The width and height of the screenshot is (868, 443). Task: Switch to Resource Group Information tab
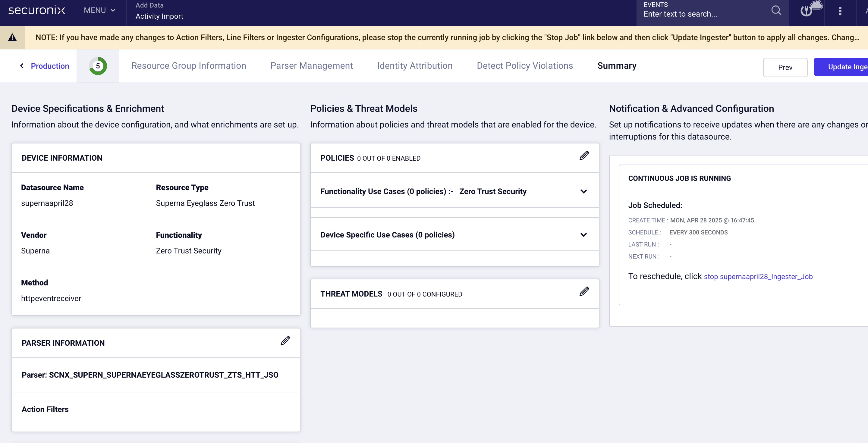click(x=189, y=66)
